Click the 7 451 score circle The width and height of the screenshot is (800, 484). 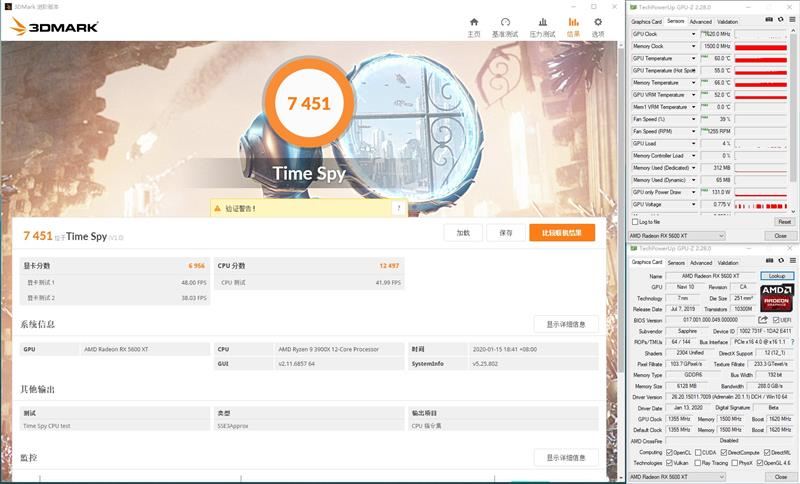pos(309,103)
